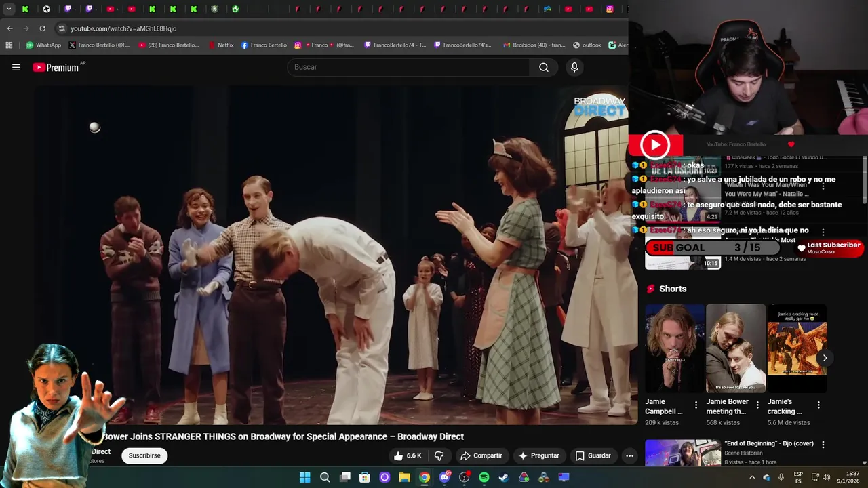Click the tray microphone icon

pyautogui.click(x=781, y=477)
